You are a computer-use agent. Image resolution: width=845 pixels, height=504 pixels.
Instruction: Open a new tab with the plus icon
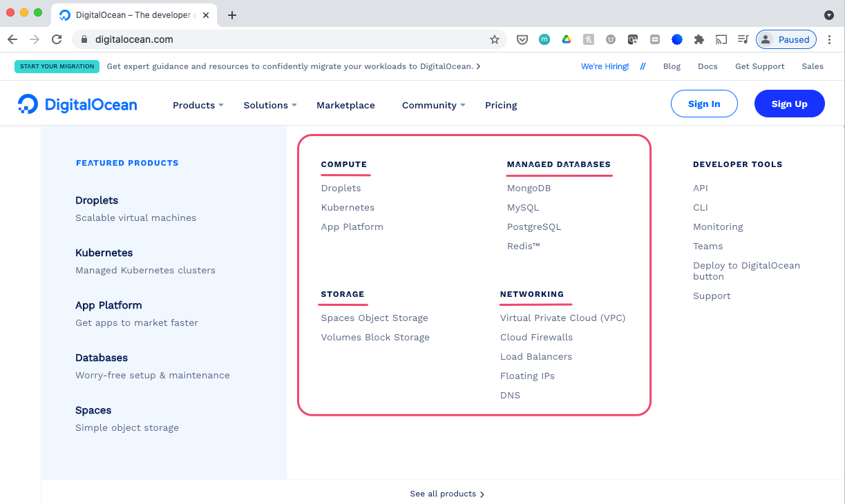[232, 15]
